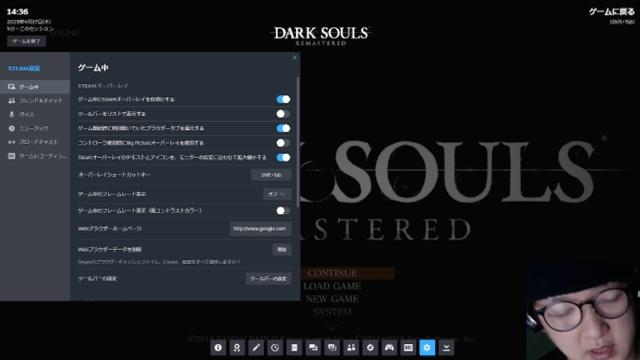This screenshot has height=360, width=640.
Task: Click the web browser homepage URL field
Action: click(260, 229)
